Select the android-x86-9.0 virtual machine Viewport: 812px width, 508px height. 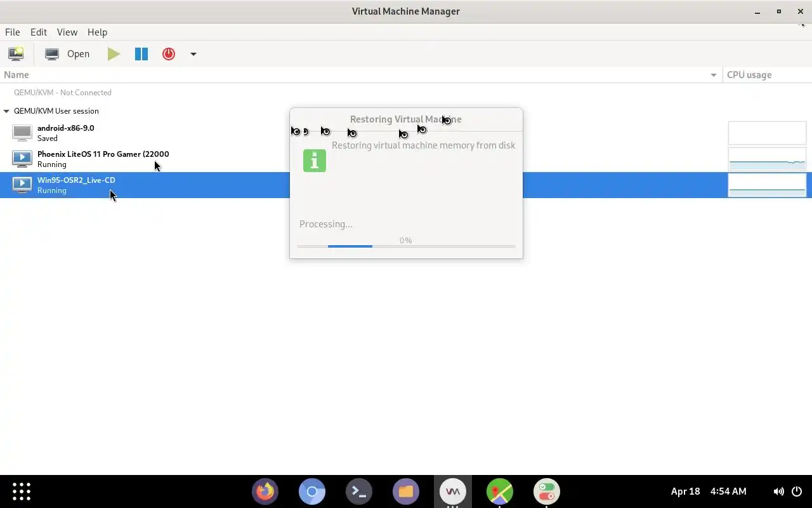406,133
